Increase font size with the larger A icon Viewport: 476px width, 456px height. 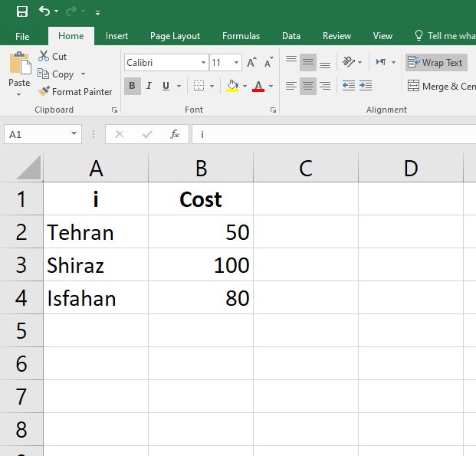251,63
